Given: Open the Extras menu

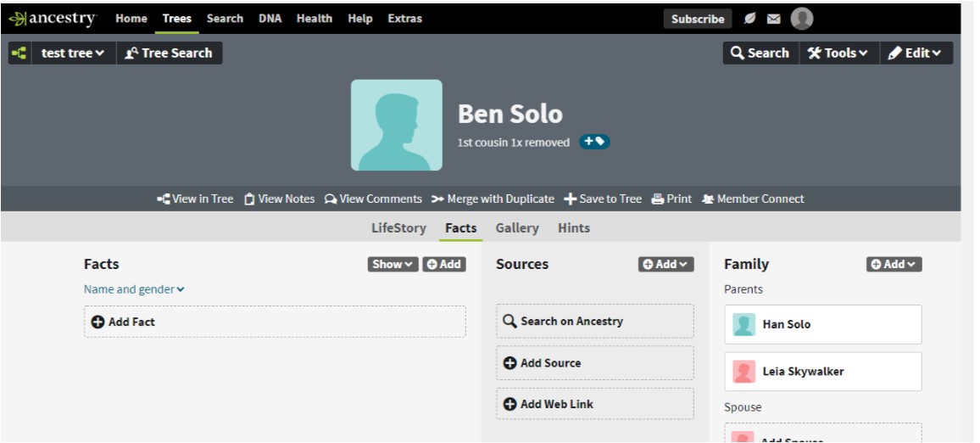Looking at the screenshot, I should pyautogui.click(x=405, y=19).
